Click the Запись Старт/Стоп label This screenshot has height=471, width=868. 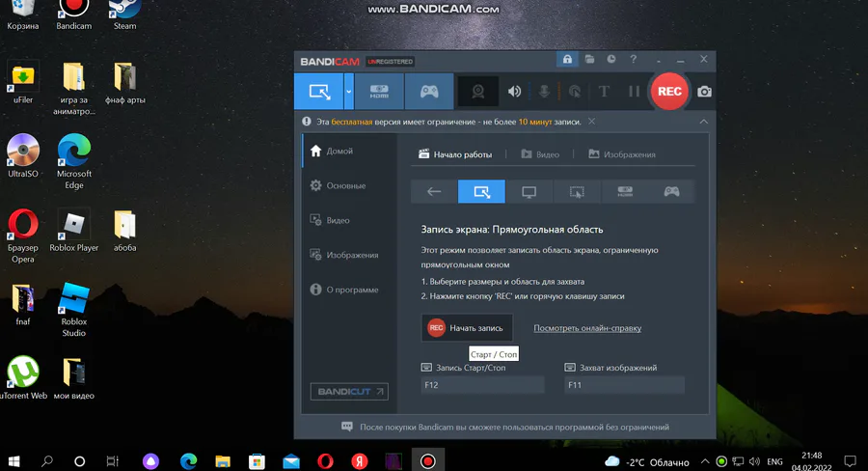[x=471, y=368]
